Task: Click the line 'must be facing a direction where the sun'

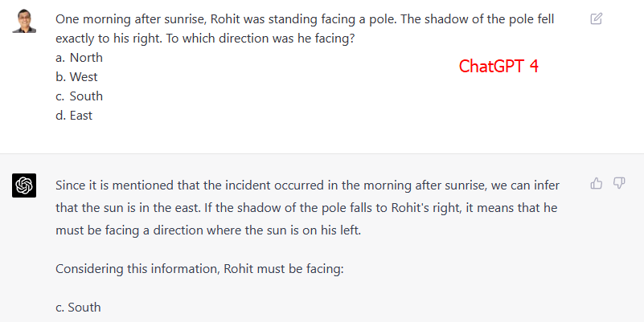Action: (x=208, y=230)
